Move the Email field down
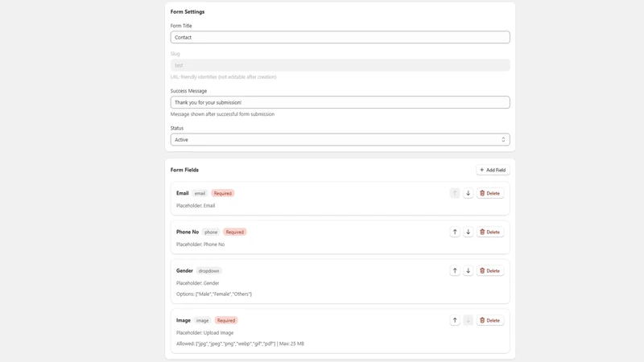Screen dimensions: 644x362 click(468, 193)
